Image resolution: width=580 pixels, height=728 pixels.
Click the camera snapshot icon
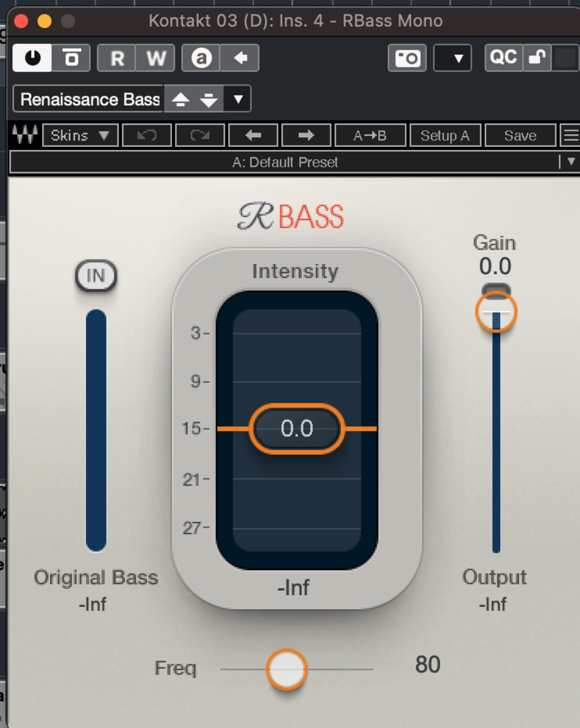(x=407, y=58)
